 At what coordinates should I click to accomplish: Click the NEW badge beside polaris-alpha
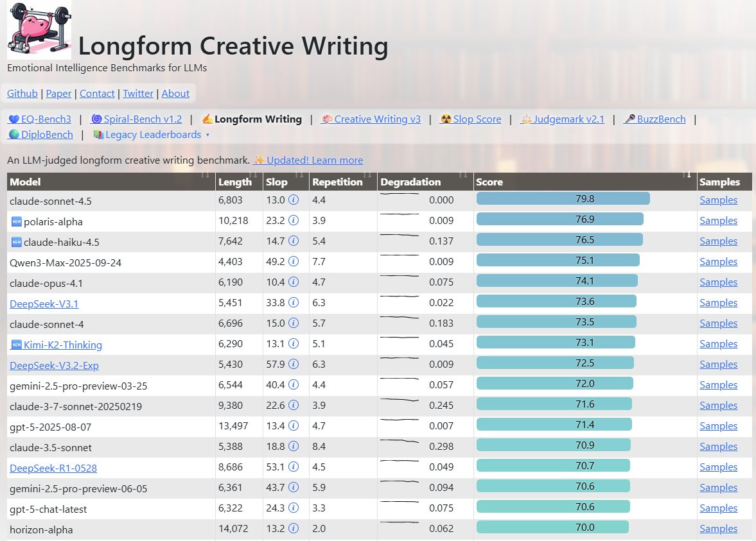pos(17,221)
